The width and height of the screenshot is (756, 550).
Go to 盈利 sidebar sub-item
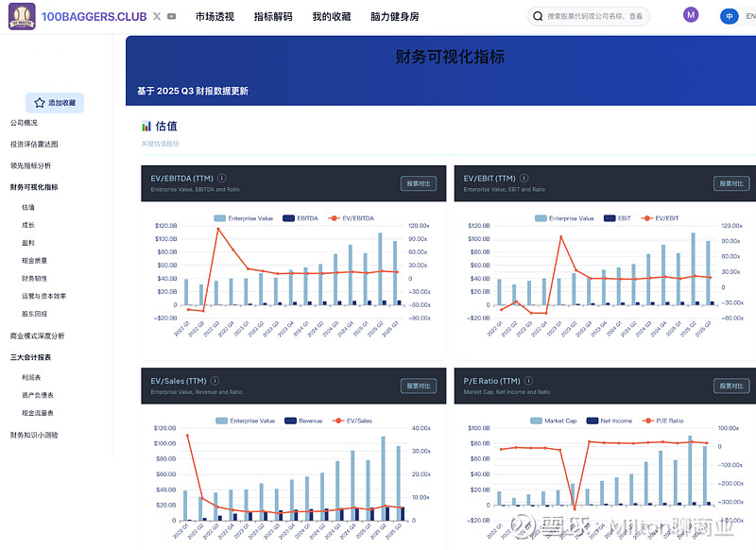click(x=28, y=243)
